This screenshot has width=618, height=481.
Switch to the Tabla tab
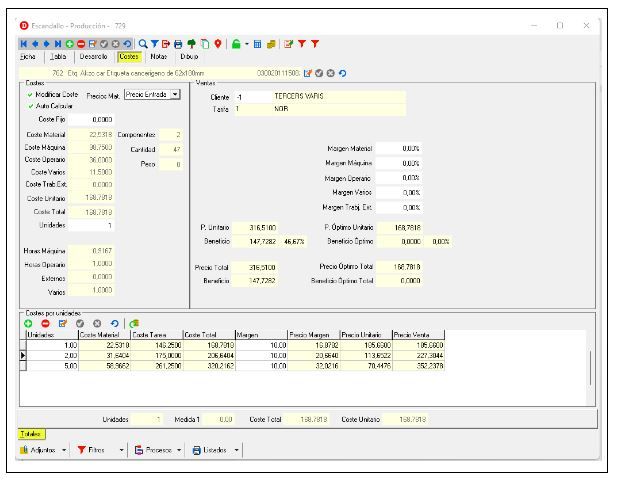[58, 57]
